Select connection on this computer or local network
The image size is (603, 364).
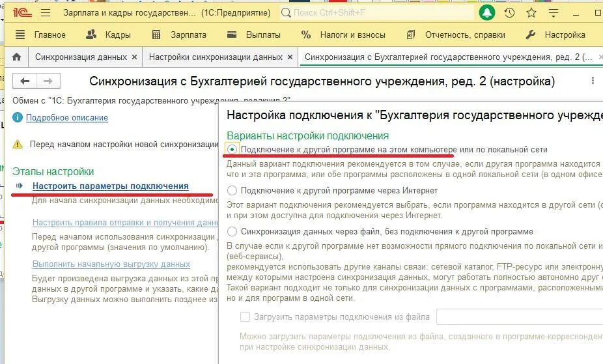click(232, 149)
